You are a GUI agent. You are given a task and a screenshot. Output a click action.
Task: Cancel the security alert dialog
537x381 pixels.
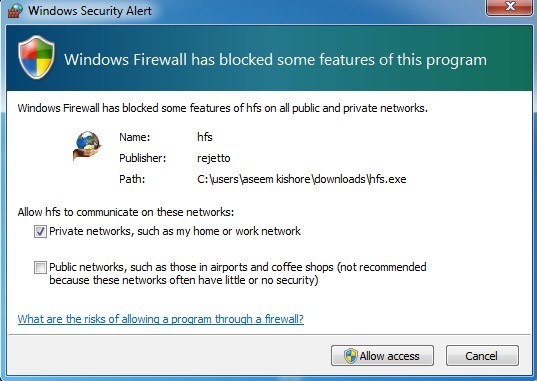[482, 356]
